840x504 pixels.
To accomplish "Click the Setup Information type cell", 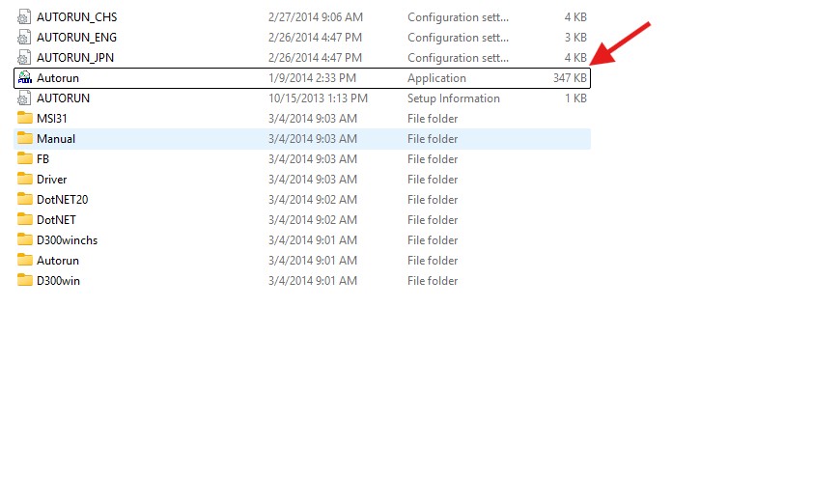I will (x=454, y=98).
